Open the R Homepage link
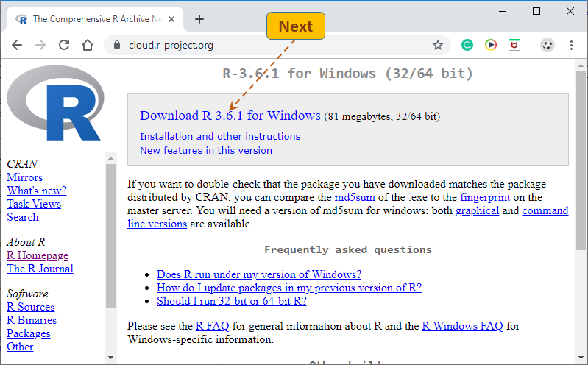This screenshot has height=365, width=588. (38, 255)
